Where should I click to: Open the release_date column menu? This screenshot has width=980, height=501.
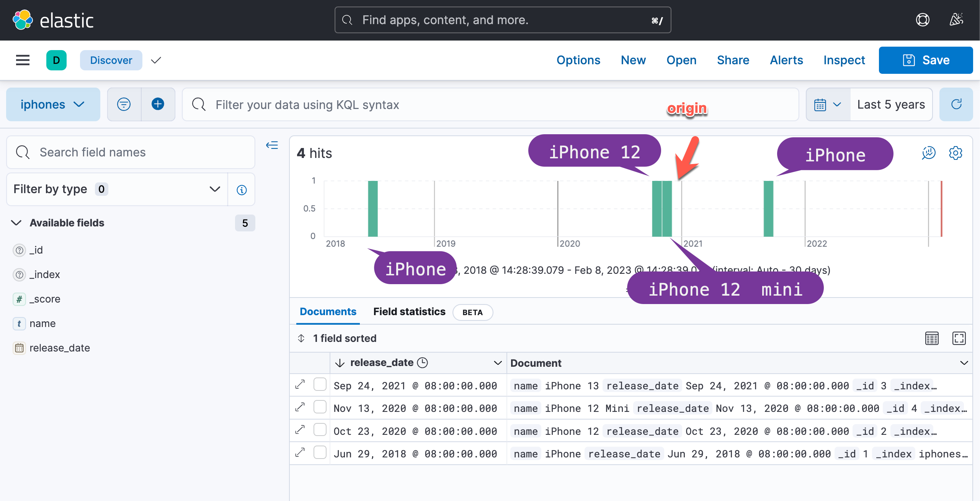click(x=497, y=363)
